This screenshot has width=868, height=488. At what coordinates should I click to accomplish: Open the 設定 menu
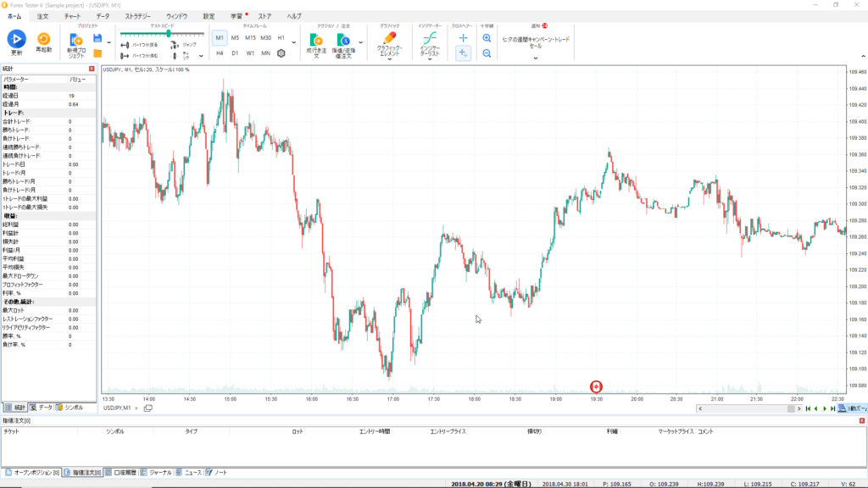click(x=209, y=17)
